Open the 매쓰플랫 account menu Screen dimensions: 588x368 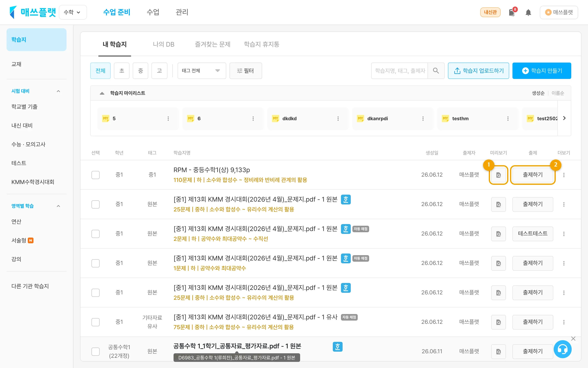click(559, 12)
